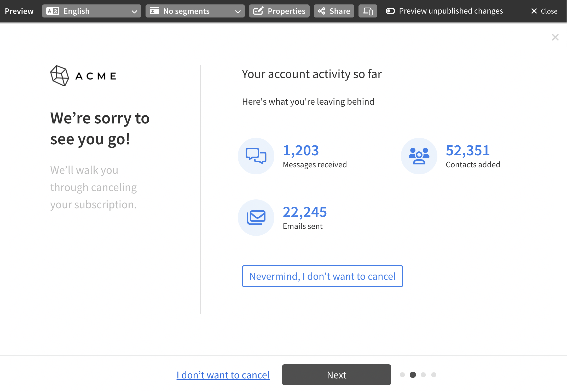Close the preview from top bar

pos(544,11)
